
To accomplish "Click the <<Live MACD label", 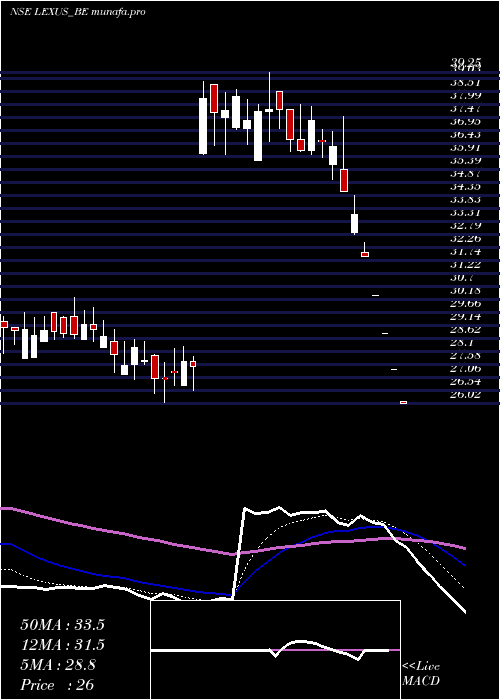I will (x=421, y=674).
